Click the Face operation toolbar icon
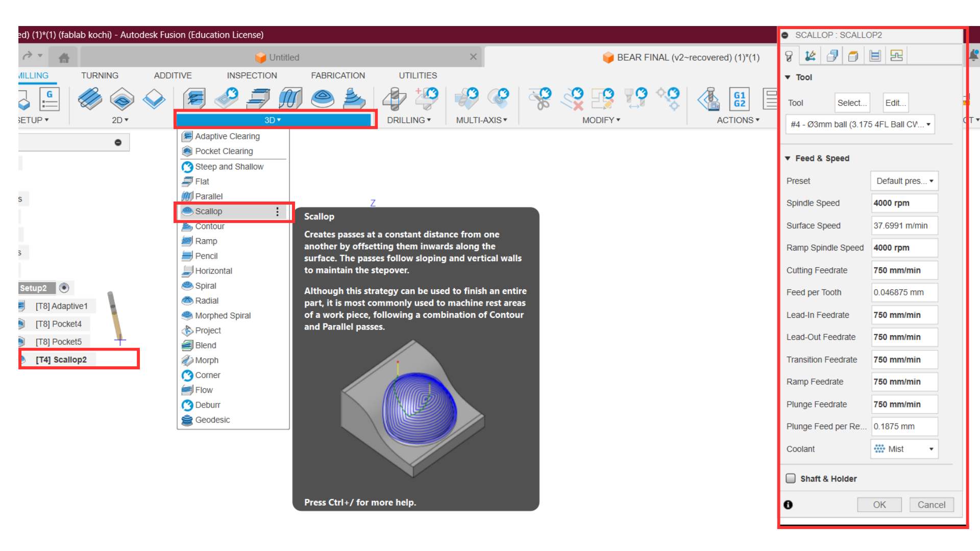The image size is (980, 551). [x=154, y=98]
